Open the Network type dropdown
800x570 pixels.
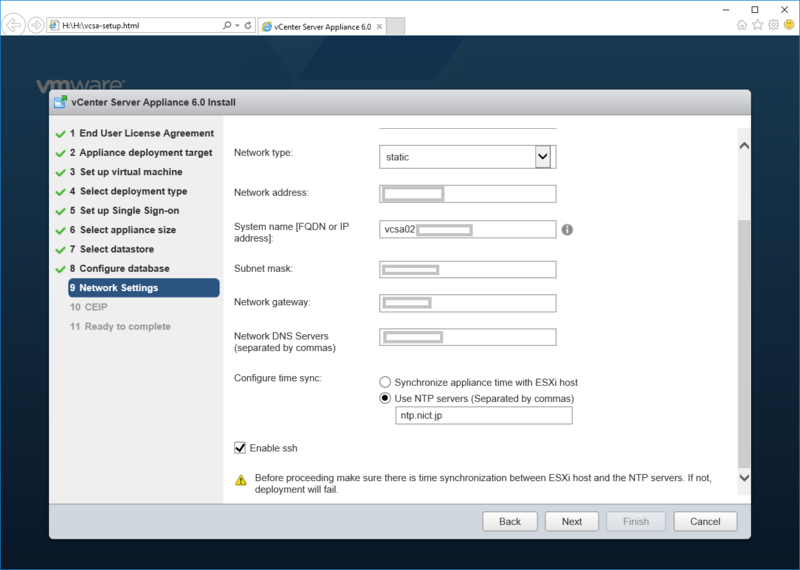468,157
